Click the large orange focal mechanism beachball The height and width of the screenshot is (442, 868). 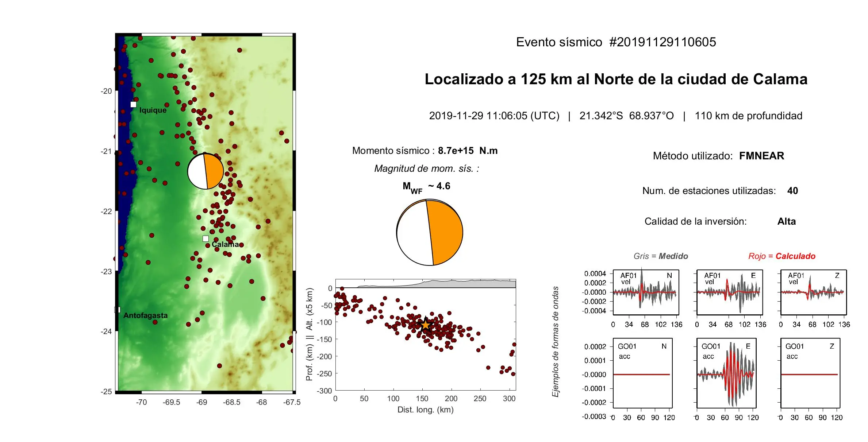point(430,232)
